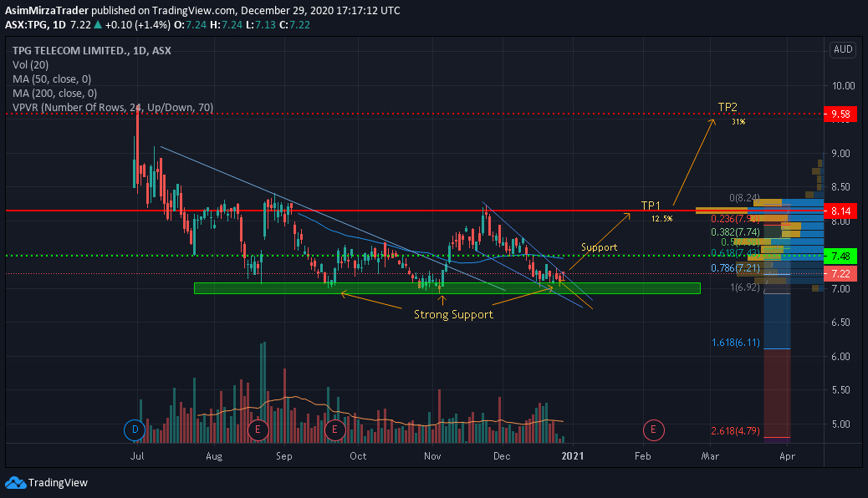Click the TPG TELECOM LIMITED chart title

[92, 50]
